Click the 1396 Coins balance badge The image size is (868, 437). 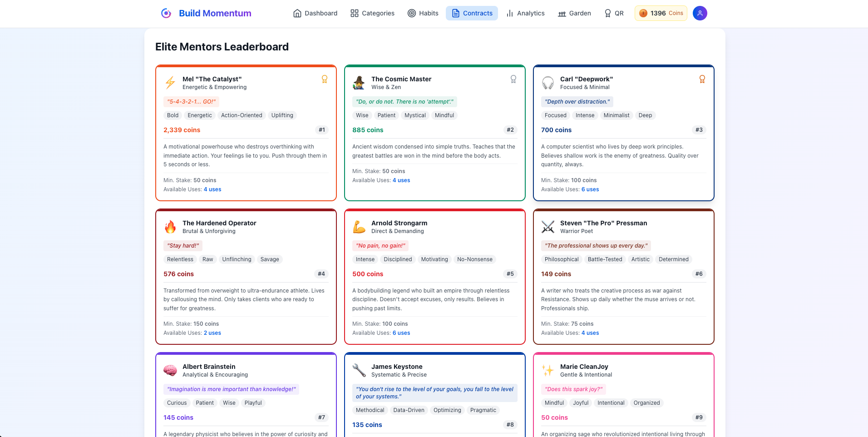coord(661,13)
